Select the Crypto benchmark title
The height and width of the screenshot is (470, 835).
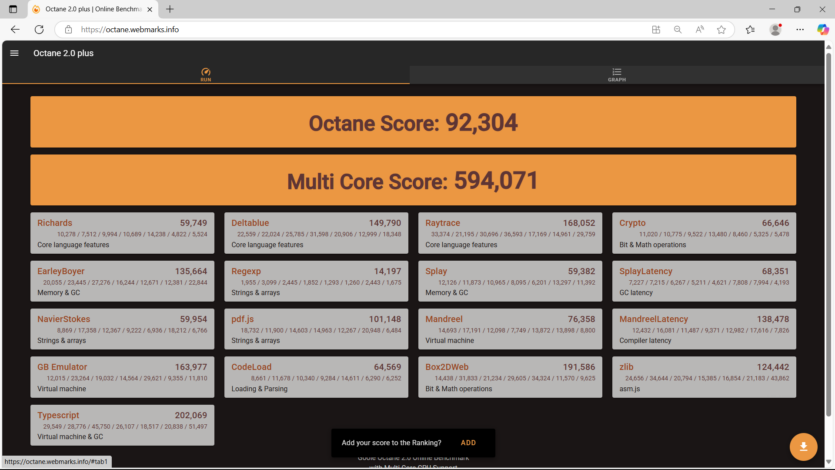[x=632, y=223]
